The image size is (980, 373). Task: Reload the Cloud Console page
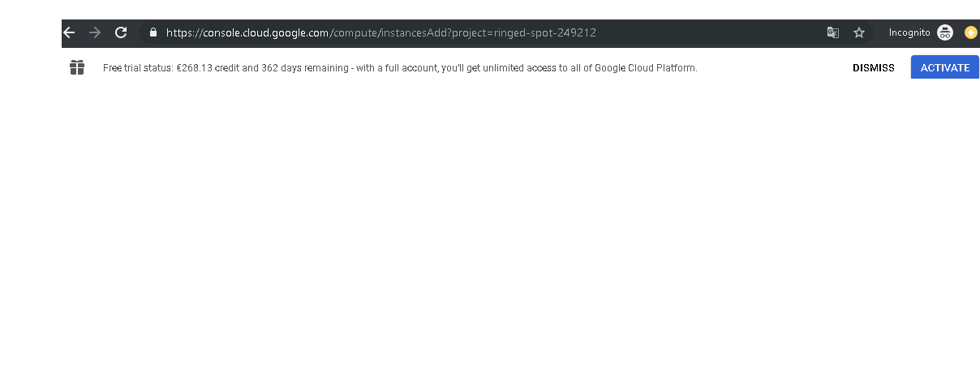(121, 32)
